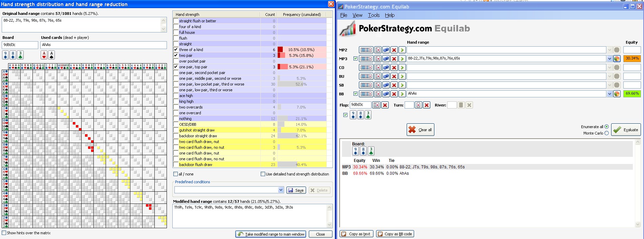This screenshot has height=239, width=644.
Task: Click Copy as text button
Action: (356, 234)
